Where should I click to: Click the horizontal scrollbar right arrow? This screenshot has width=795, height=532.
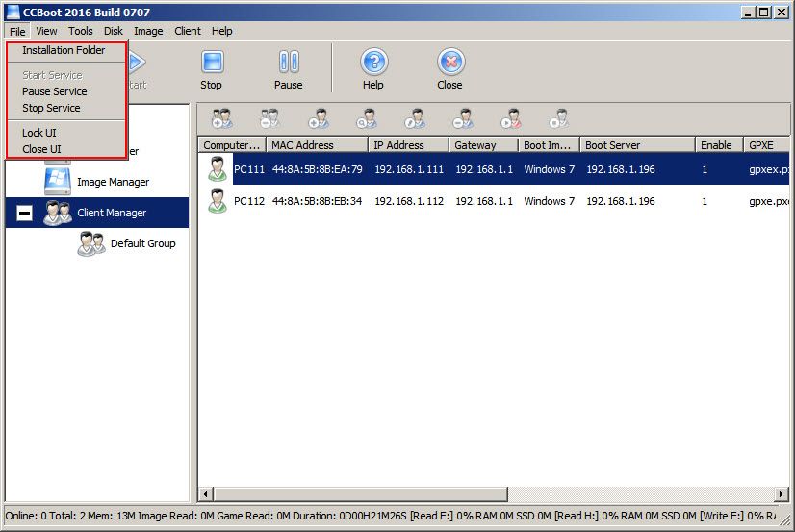click(x=782, y=493)
